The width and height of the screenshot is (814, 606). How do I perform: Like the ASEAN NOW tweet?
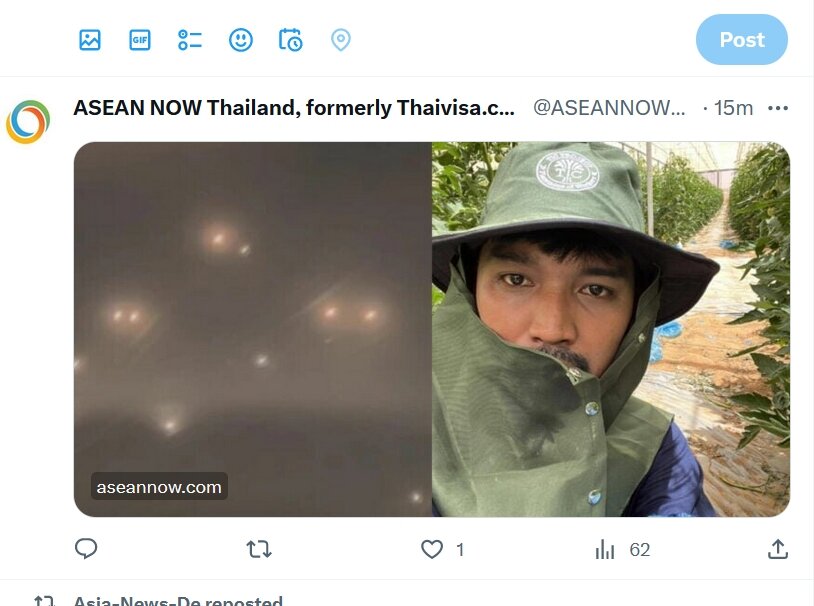pyautogui.click(x=442, y=549)
